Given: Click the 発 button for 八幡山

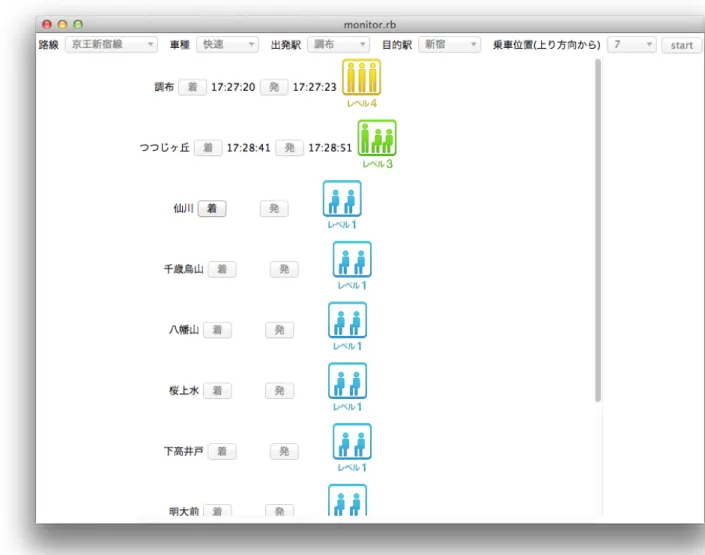Looking at the screenshot, I should [x=279, y=330].
